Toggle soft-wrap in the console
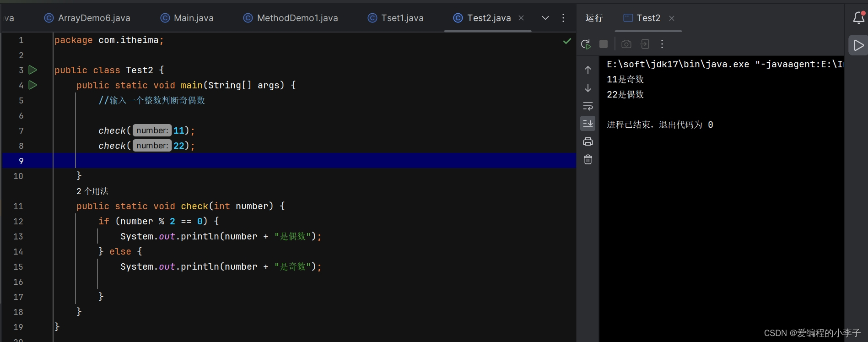 (x=588, y=106)
